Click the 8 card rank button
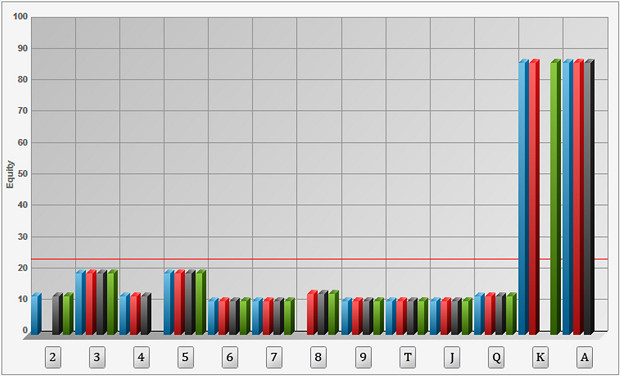 pyautogui.click(x=318, y=357)
